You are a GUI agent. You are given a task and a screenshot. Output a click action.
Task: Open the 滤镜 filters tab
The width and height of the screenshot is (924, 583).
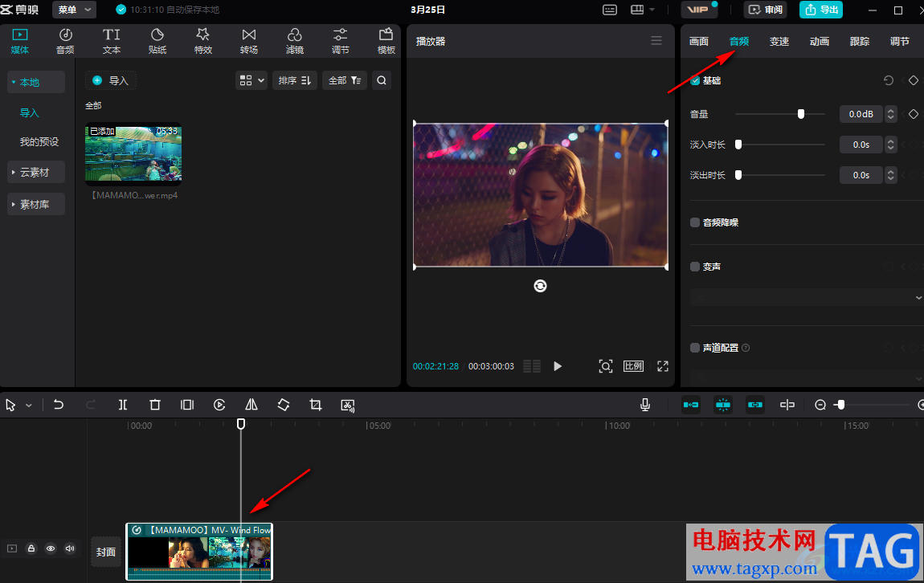click(x=295, y=41)
